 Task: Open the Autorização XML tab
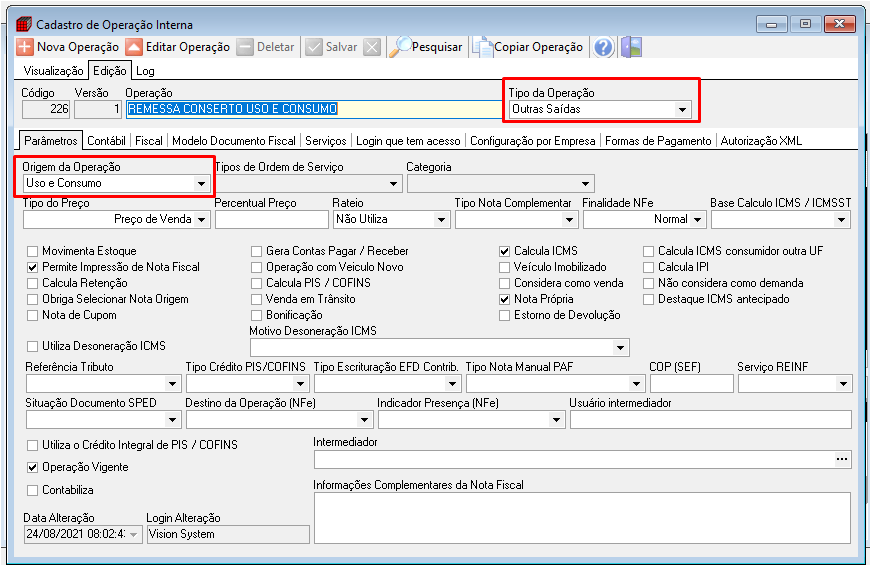tap(761, 141)
